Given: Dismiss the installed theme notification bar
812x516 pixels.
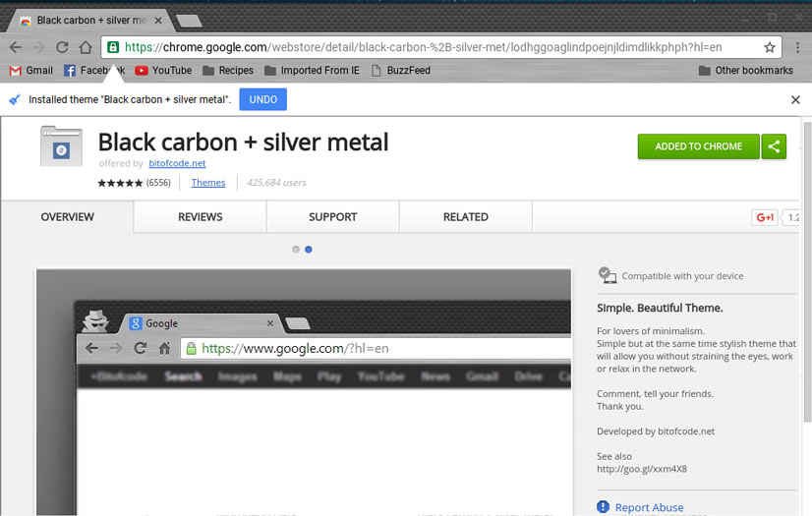Looking at the screenshot, I should 795,99.
